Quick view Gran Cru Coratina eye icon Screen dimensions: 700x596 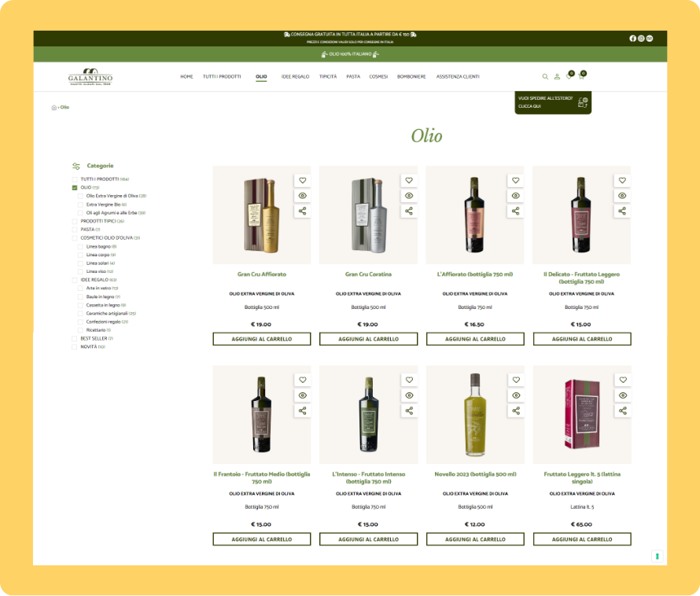(409, 196)
